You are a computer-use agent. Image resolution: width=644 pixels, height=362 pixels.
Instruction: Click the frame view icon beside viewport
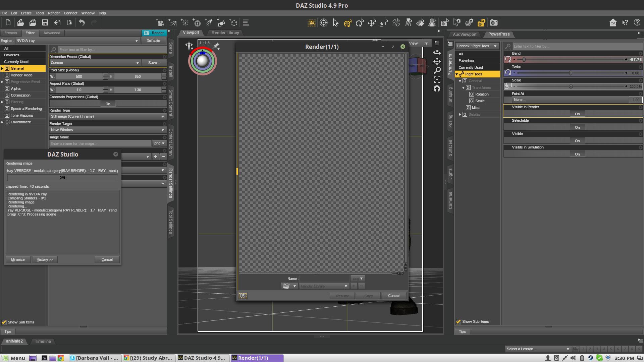tap(437, 80)
